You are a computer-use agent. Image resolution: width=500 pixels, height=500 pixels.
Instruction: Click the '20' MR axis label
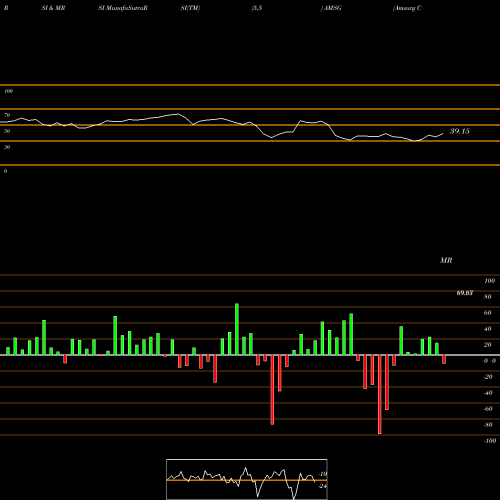click(488, 345)
